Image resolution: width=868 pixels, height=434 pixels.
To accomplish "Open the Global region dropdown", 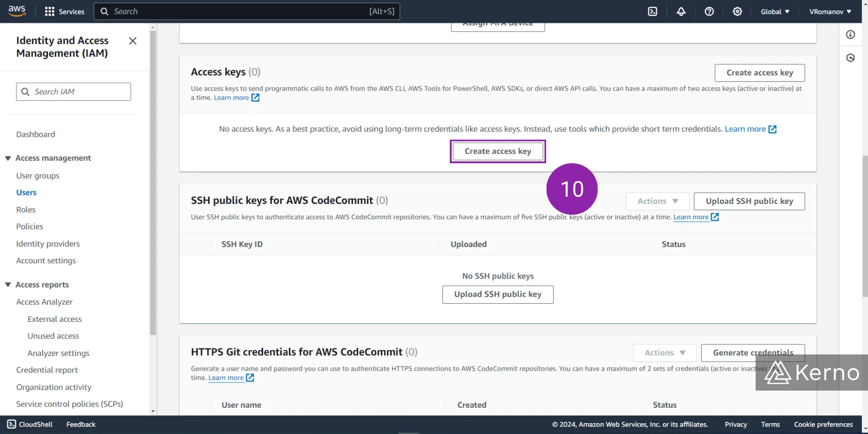I will (775, 12).
